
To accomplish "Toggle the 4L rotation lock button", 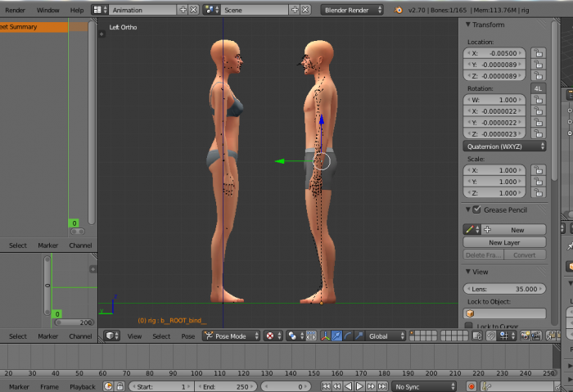I will [x=538, y=88].
